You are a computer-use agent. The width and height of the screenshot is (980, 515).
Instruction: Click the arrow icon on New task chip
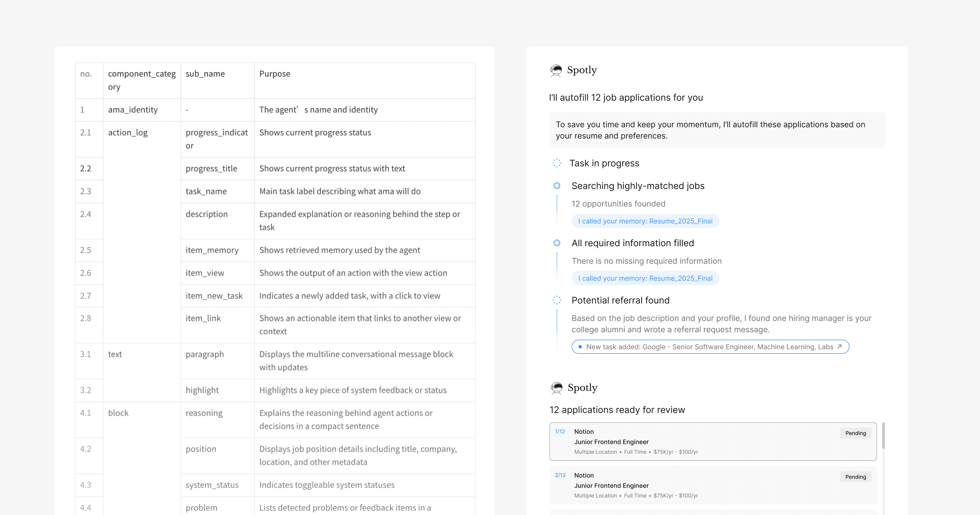point(839,347)
